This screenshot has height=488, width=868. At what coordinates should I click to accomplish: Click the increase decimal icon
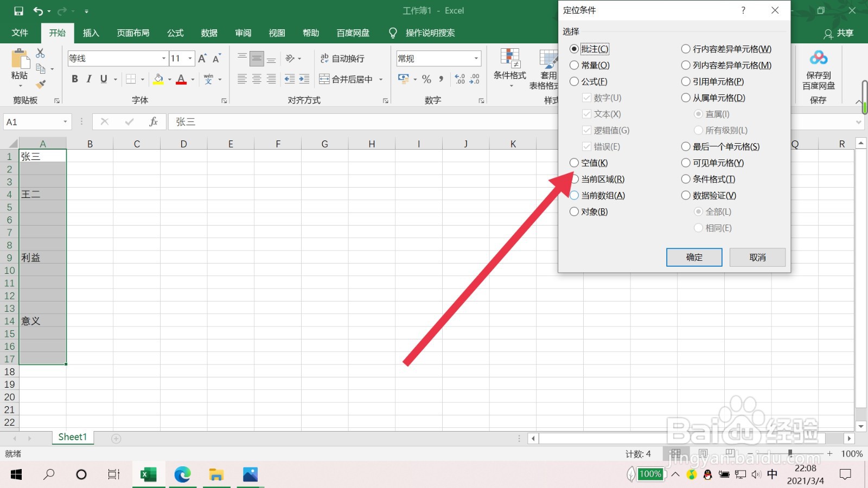pos(460,79)
